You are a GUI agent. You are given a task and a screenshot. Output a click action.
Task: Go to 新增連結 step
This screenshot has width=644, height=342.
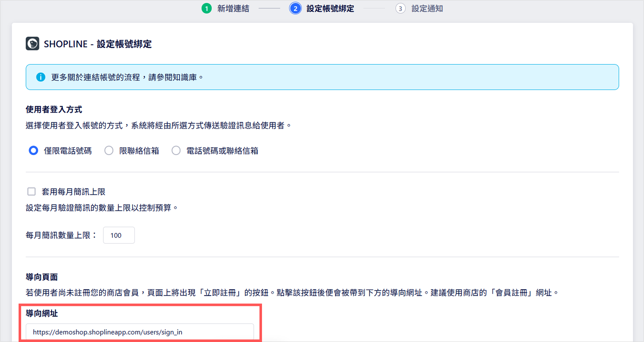233,9
